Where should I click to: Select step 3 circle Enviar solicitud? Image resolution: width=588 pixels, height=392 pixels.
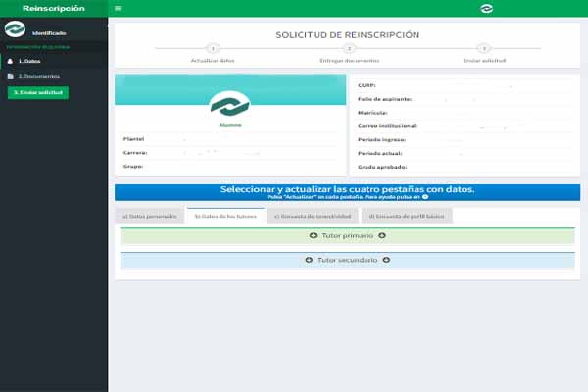point(484,48)
